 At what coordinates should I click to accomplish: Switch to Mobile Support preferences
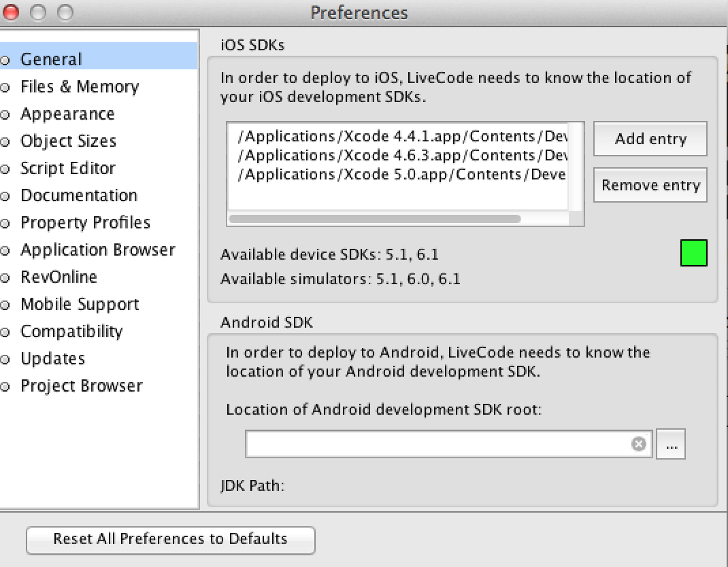(x=80, y=304)
